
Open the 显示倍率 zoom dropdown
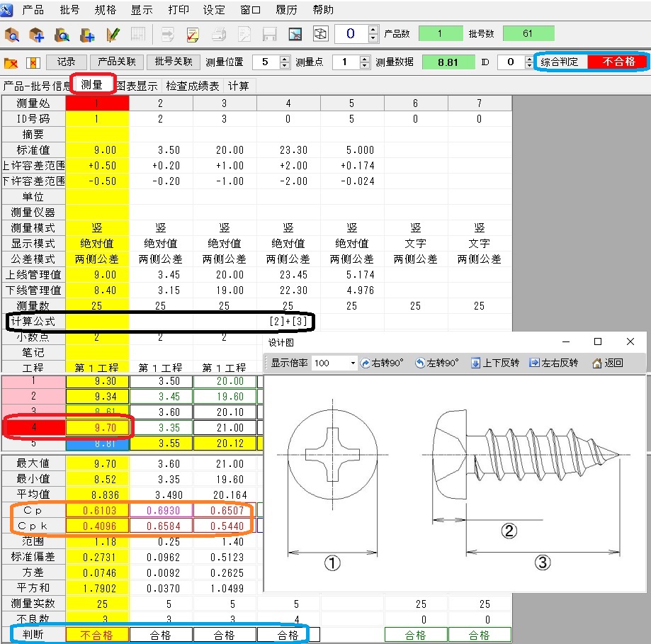click(x=353, y=363)
